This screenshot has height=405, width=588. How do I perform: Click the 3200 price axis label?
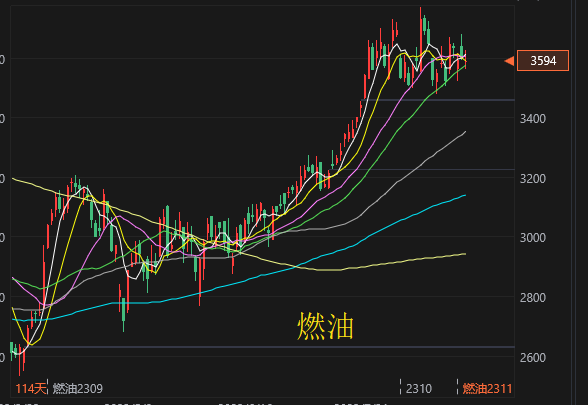point(532,178)
